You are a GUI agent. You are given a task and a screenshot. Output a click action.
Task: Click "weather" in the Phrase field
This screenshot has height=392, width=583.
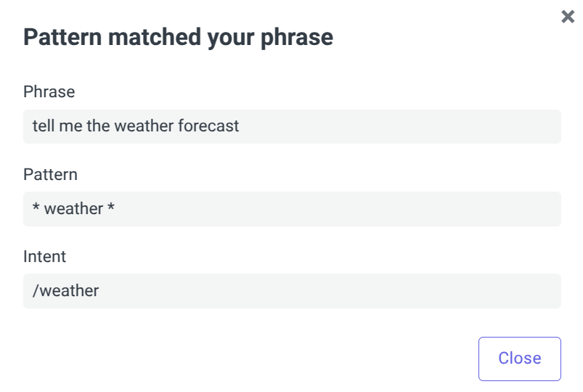point(144,126)
